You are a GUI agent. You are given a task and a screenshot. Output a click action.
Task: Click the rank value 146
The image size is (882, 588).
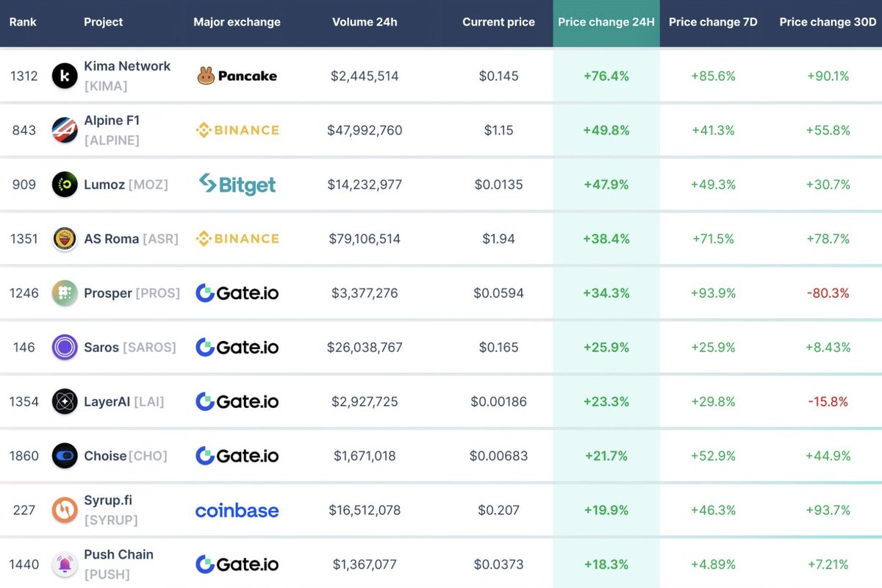pyautogui.click(x=24, y=347)
